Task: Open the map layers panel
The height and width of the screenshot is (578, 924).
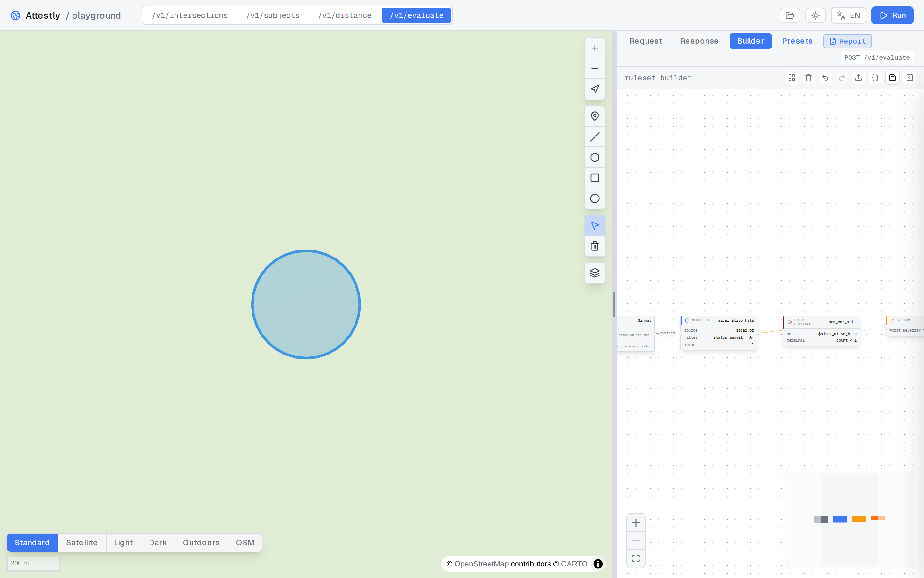Action: pyautogui.click(x=595, y=273)
